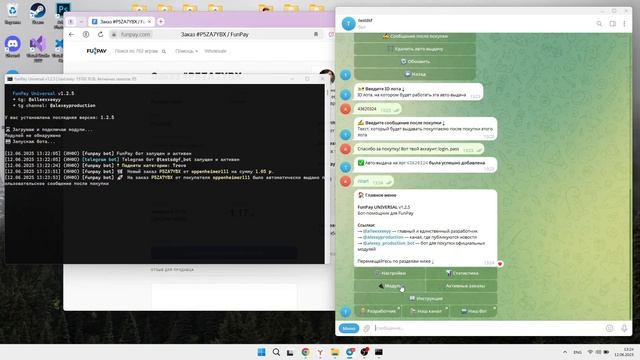Image resolution: width=640 pixels, height=360 pixels.
Task: Click the 'Модули' bot menu button
Action: [x=389, y=286]
